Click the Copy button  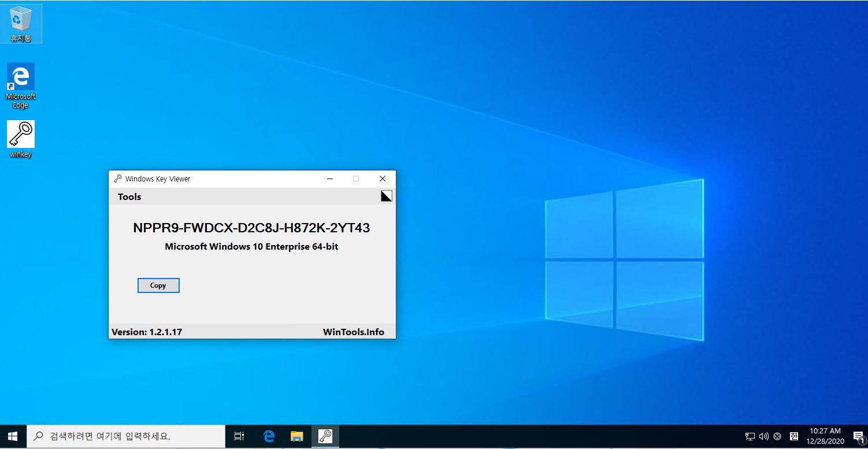(158, 285)
